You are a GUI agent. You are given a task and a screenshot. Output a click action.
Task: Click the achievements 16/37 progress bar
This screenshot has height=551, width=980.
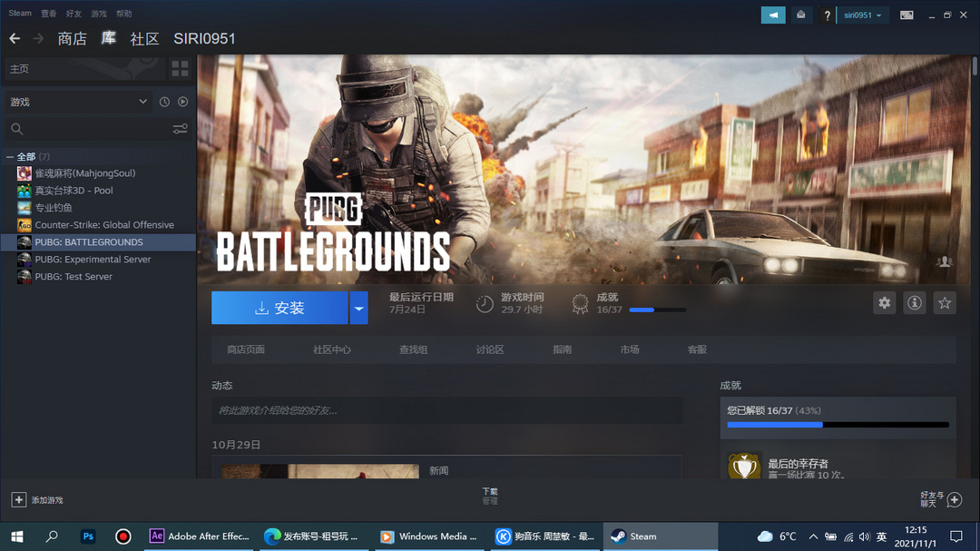click(658, 310)
